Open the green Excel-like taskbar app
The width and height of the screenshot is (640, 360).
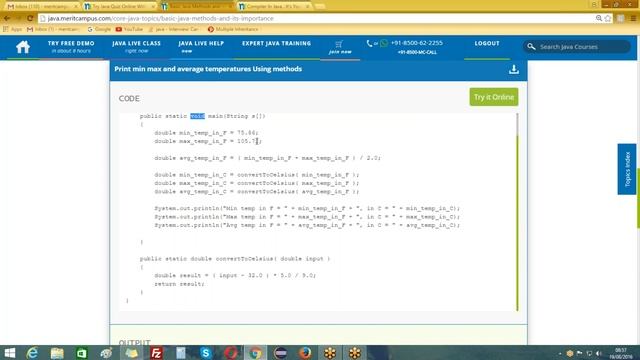[82, 353]
